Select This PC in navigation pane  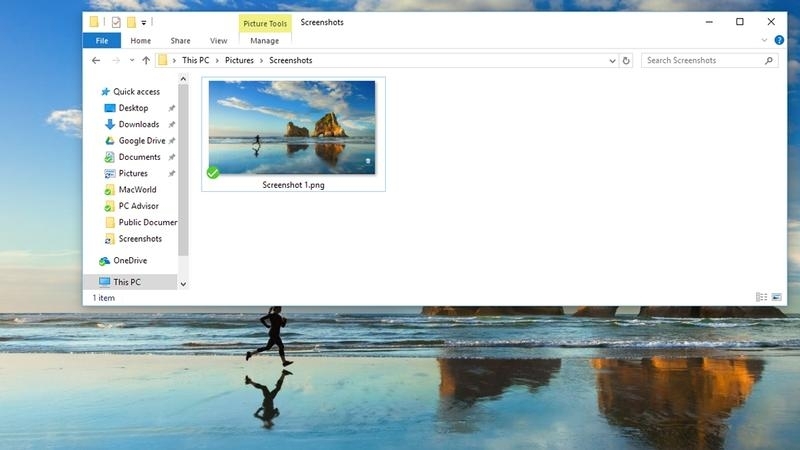[x=127, y=282]
